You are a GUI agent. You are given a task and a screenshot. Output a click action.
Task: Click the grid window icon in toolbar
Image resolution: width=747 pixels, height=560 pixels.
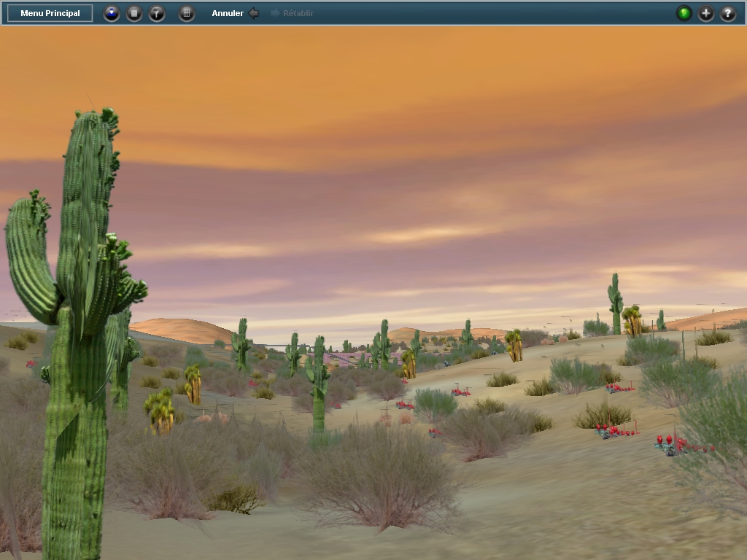coord(187,13)
